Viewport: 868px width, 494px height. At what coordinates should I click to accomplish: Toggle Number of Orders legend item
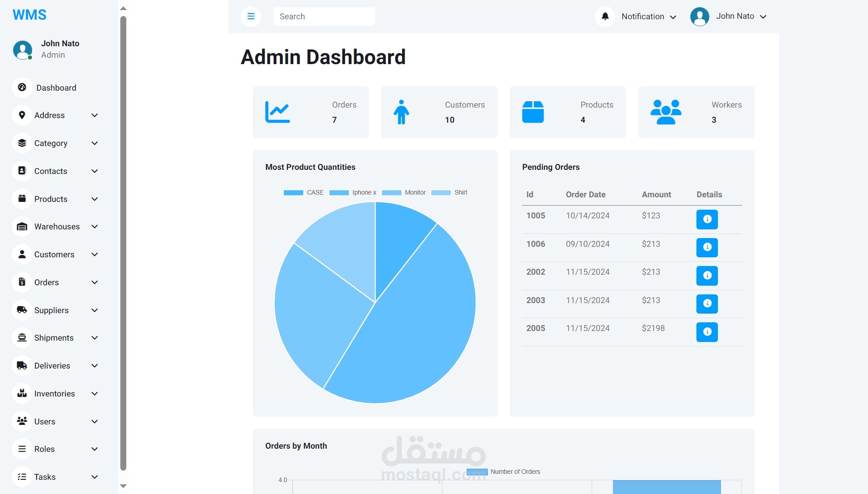(503, 472)
